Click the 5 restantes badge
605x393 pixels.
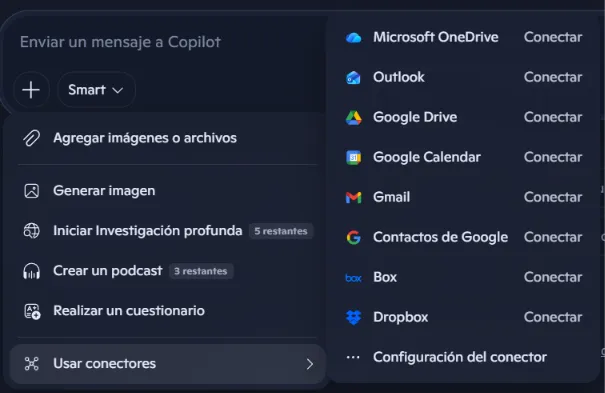point(281,231)
